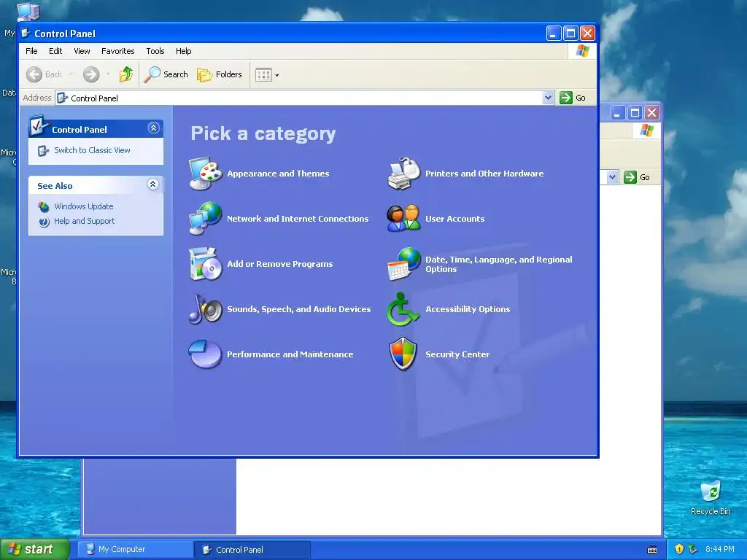Open the Edit menu
The width and height of the screenshot is (747, 560).
click(55, 51)
